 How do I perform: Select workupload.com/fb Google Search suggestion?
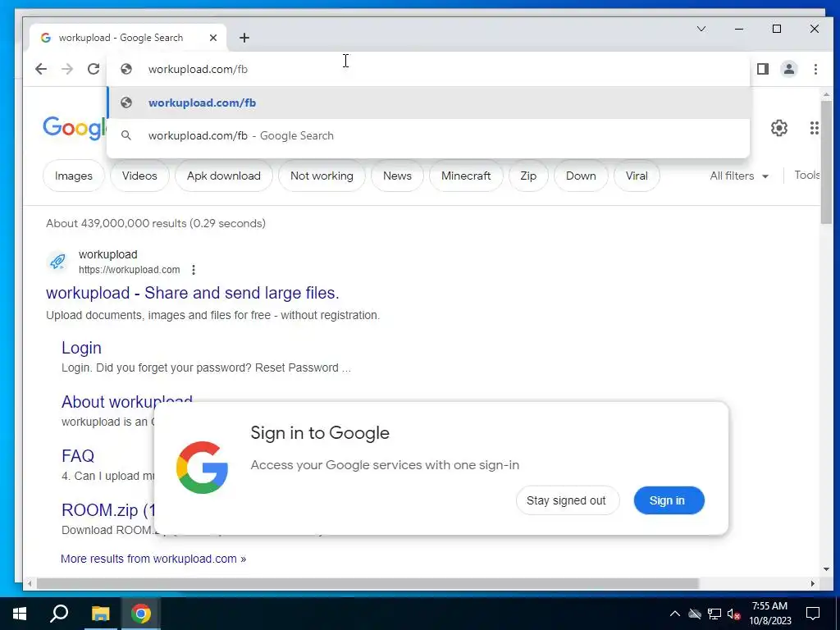428,135
